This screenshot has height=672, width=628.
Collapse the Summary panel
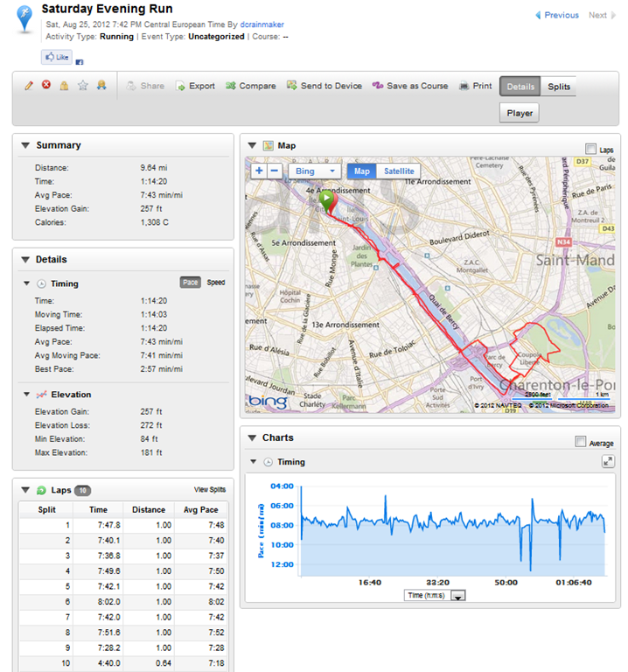click(x=25, y=145)
